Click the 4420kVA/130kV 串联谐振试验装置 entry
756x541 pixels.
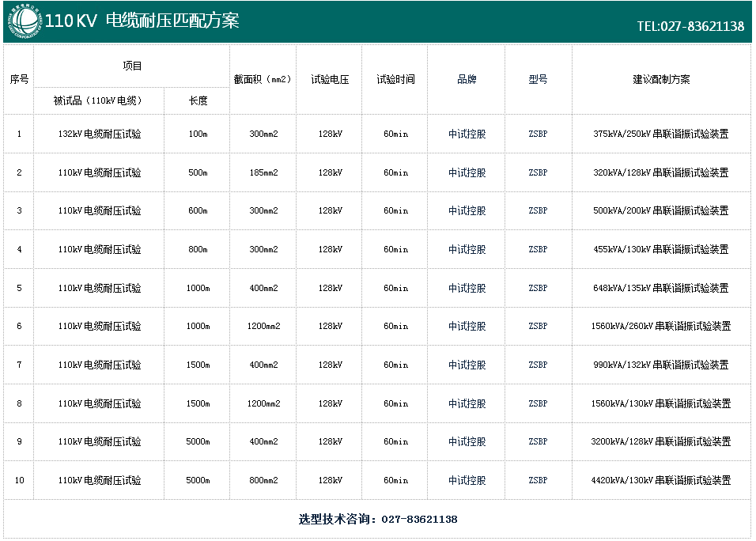(x=660, y=480)
